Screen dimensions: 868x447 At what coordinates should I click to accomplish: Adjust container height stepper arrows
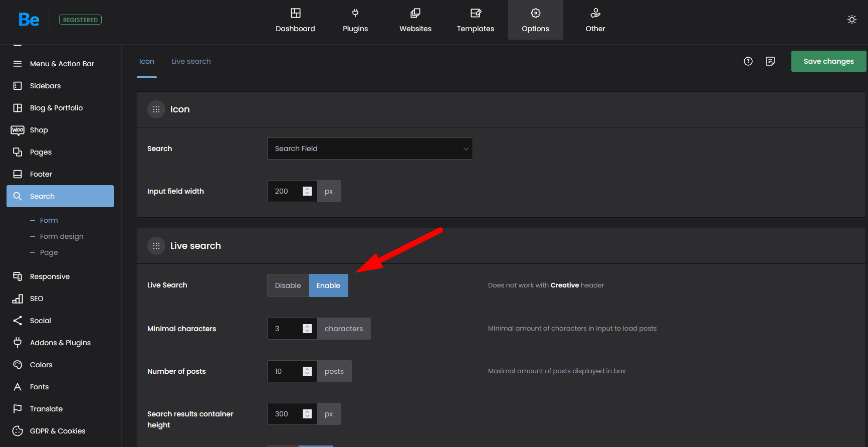point(307,414)
